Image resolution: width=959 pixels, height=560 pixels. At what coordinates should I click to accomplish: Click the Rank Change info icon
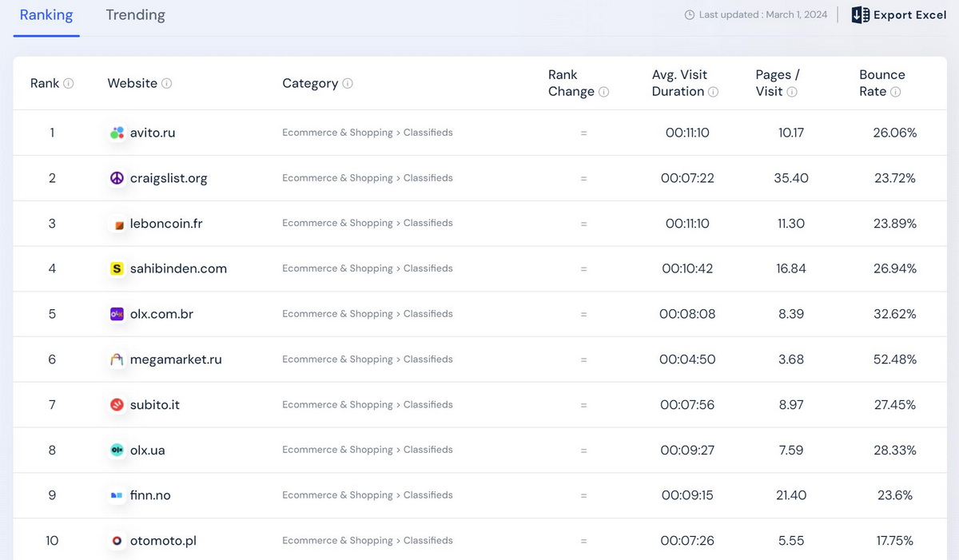(603, 92)
